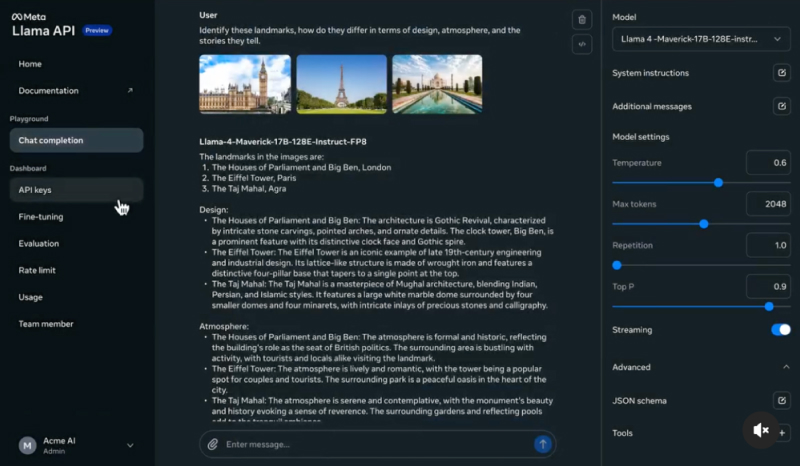Open Documentation in the sidebar
Viewport: 800px width, 466px height.
click(48, 90)
